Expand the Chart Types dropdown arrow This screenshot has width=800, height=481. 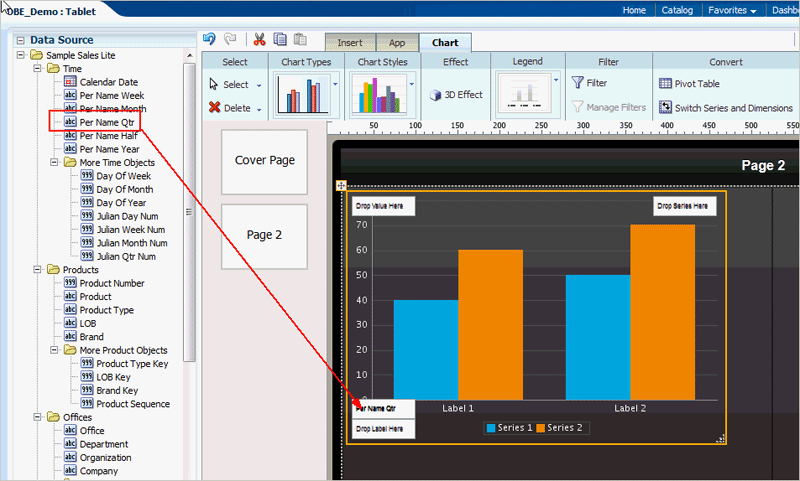[x=335, y=84]
